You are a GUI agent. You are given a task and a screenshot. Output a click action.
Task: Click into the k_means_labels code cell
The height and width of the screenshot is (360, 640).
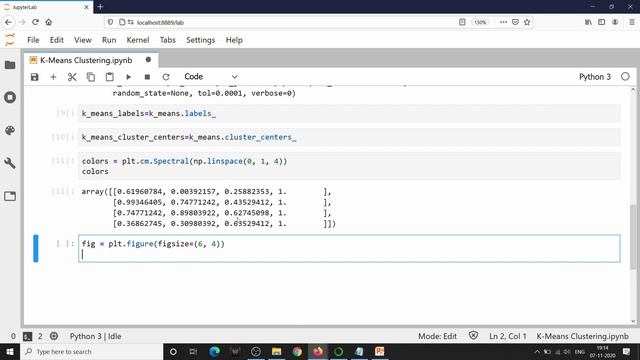tap(349, 113)
